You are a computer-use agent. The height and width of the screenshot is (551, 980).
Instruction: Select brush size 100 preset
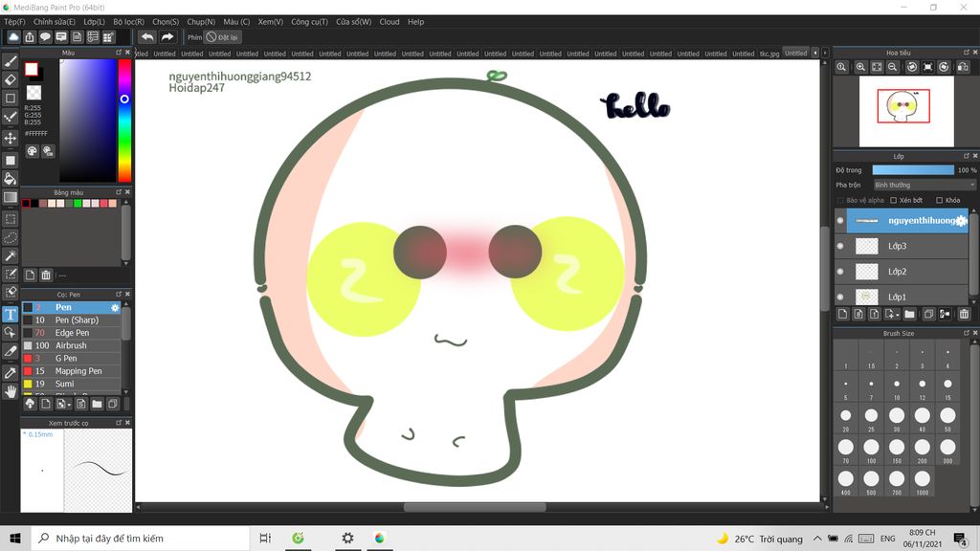tap(871, 450)
